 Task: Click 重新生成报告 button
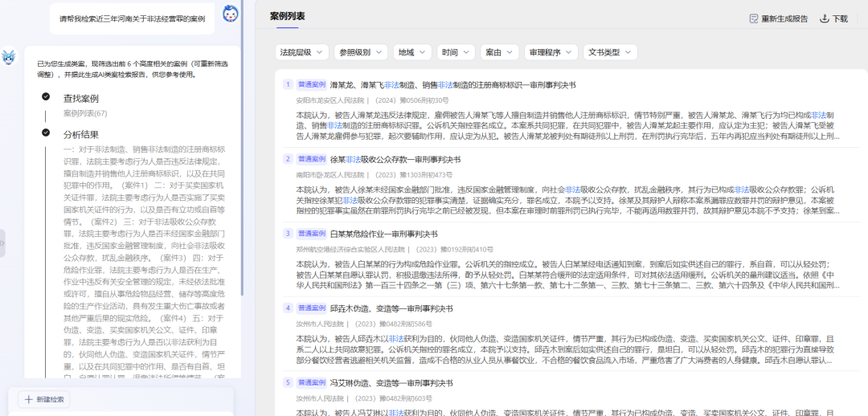click(x=778, y=18)
